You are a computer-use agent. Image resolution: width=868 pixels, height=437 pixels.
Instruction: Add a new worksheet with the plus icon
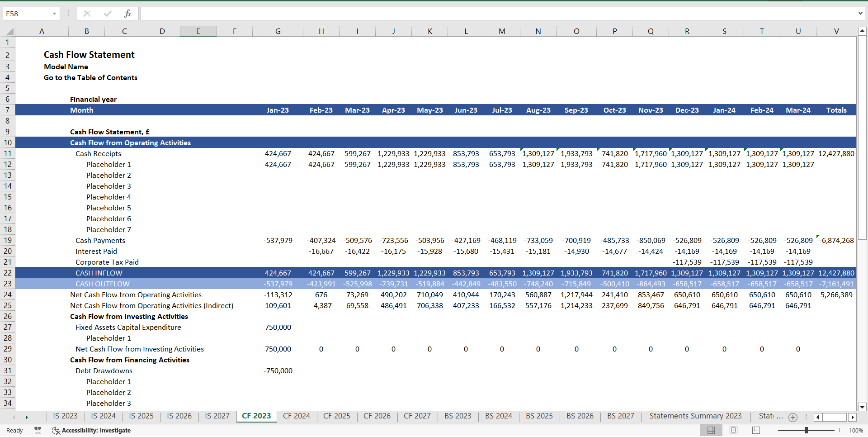[x=793, y=417]
